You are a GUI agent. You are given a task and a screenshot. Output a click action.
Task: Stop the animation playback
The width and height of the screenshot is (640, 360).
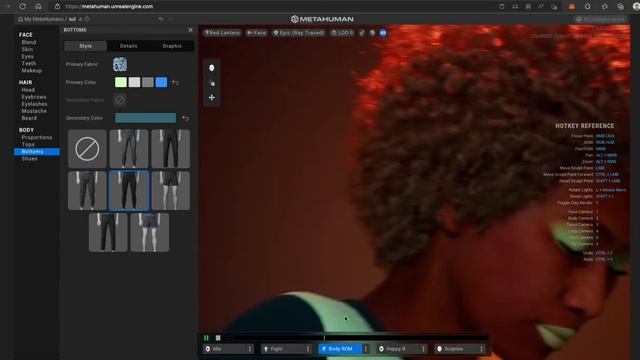click(218, 338)
